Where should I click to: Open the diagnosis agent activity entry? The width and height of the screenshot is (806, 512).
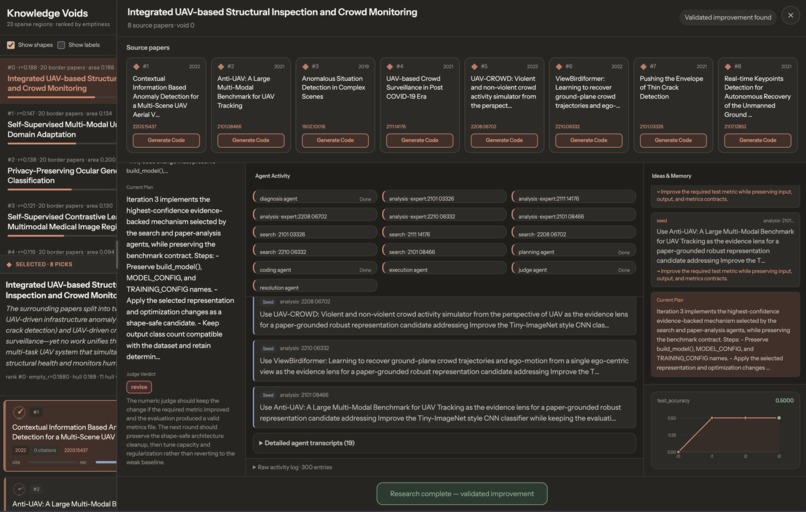pos(315,198)
